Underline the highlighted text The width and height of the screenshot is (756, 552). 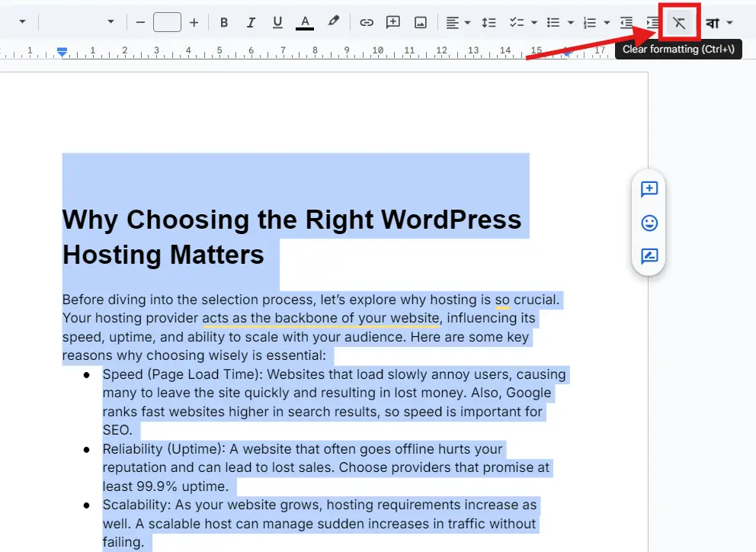point(277,22)
